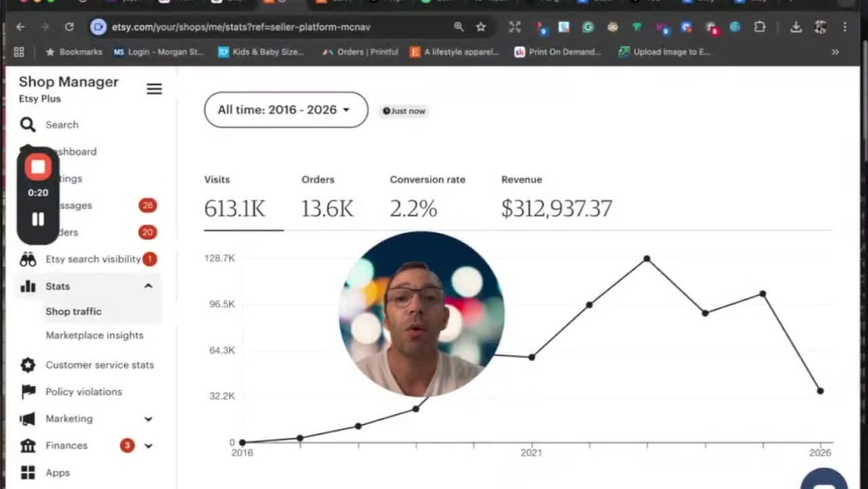
Task: Open Kids & Baby Size... bookmark
Action: tap(260, 52)
